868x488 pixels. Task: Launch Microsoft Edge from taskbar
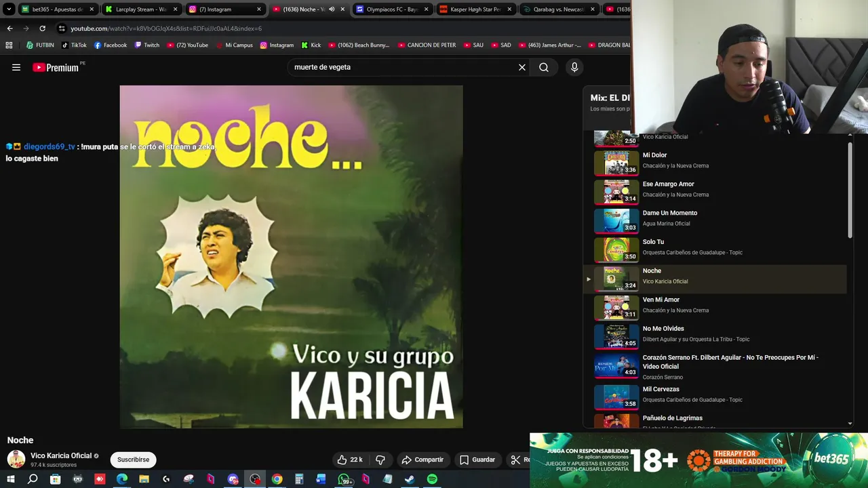121,479
